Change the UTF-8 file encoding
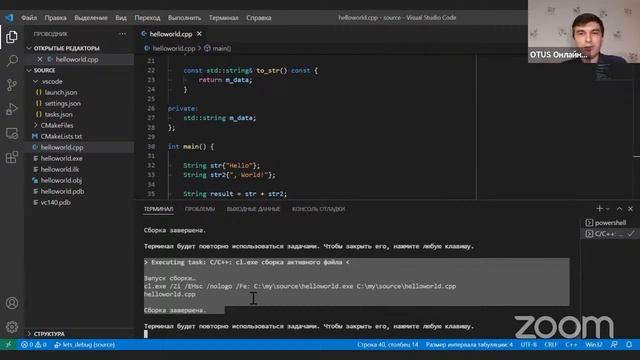The image size is (640, 360). [528, 344]
